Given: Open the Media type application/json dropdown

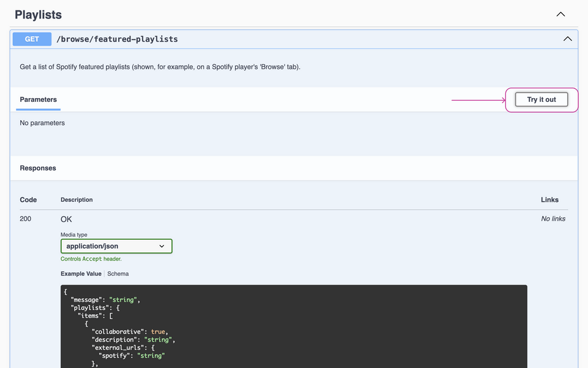Looking at the screenshot, I should click(x=116, y=247).
